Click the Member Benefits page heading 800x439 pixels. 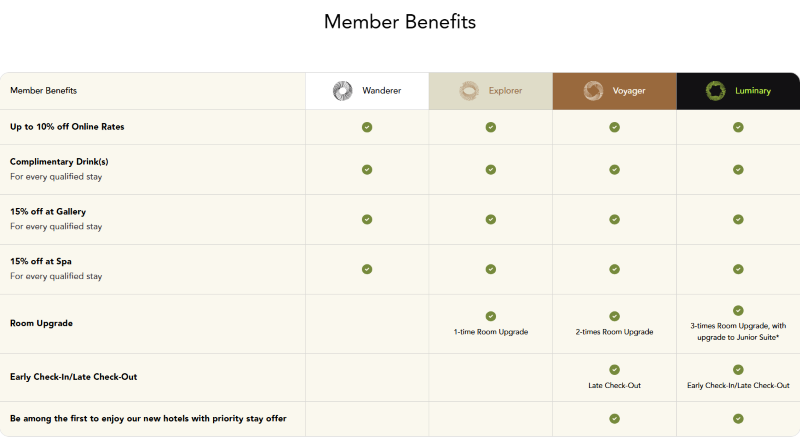click(x=400, y=22)
